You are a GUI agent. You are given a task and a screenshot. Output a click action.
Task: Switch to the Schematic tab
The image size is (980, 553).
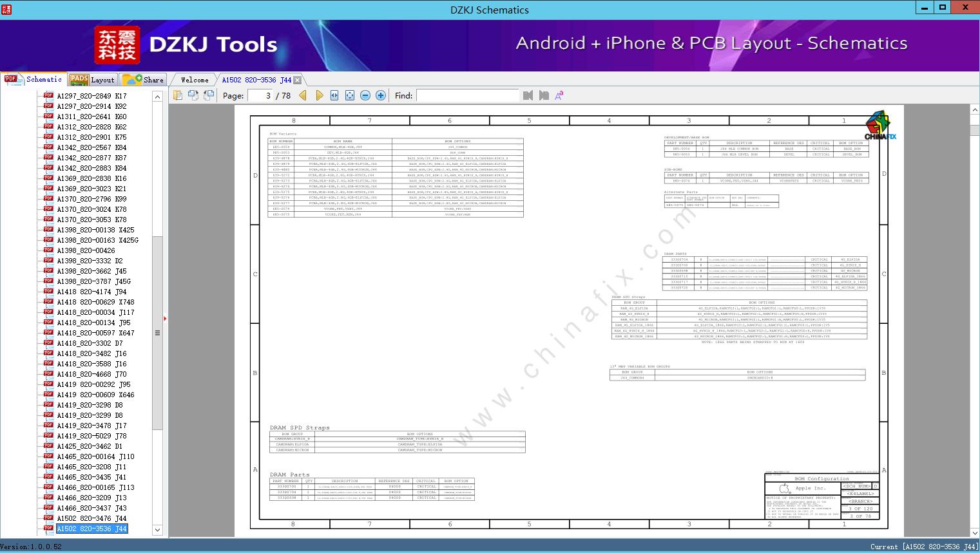point(34,79)
